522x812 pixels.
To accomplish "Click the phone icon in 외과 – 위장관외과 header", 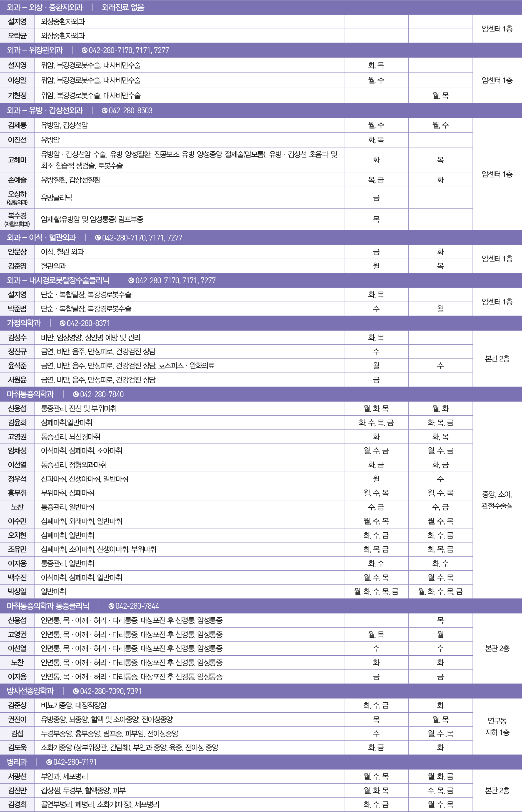I will coord(84,51).
